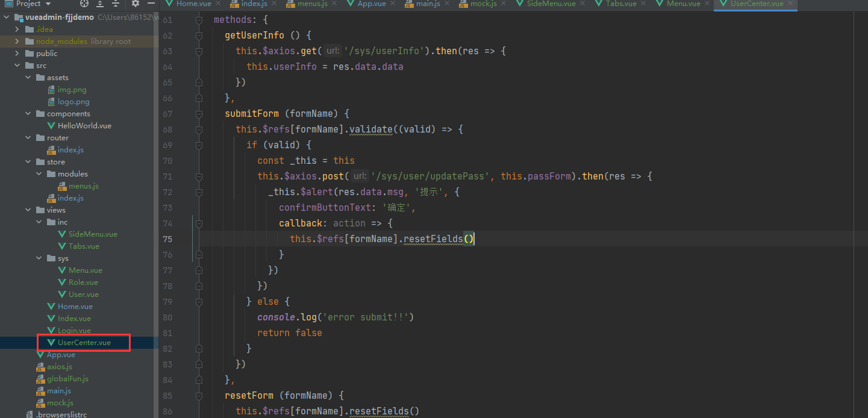
Task: Open Project panel settings gear
Action: pos(136,4)
